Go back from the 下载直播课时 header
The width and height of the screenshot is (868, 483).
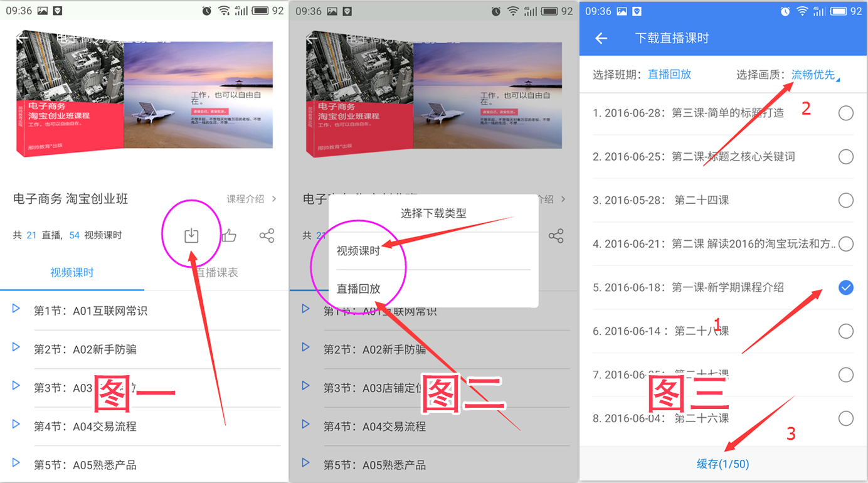[601, 38]
